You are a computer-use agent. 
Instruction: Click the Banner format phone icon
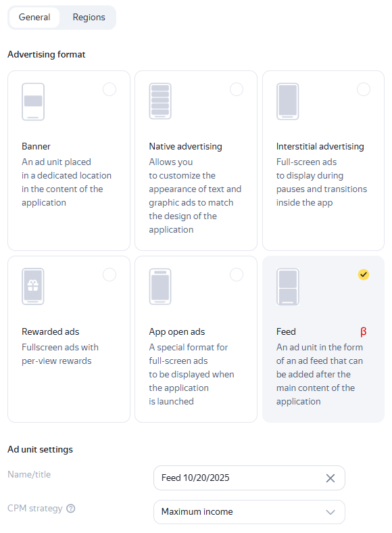tap(33, 101)
